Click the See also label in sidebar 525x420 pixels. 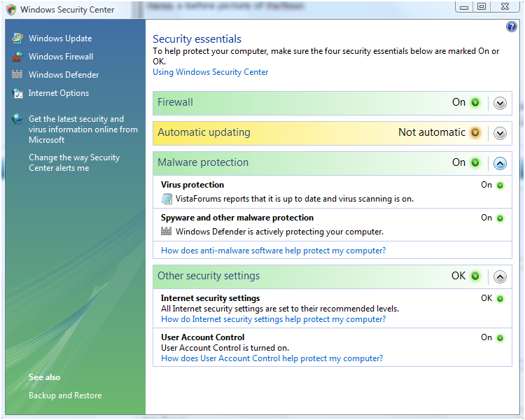click(x=44, y=377)
